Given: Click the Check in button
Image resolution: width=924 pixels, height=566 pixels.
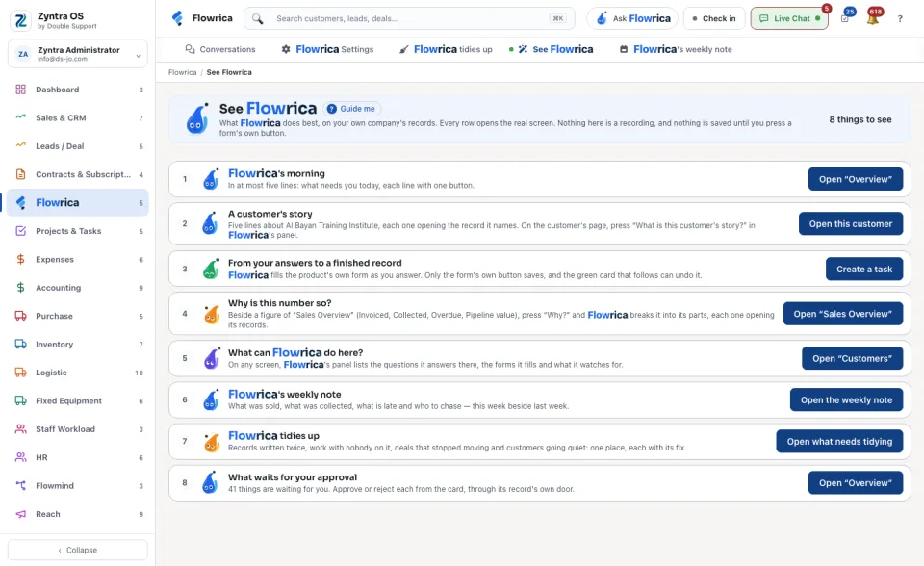Looking at the screenshot, I should [713, 18].
